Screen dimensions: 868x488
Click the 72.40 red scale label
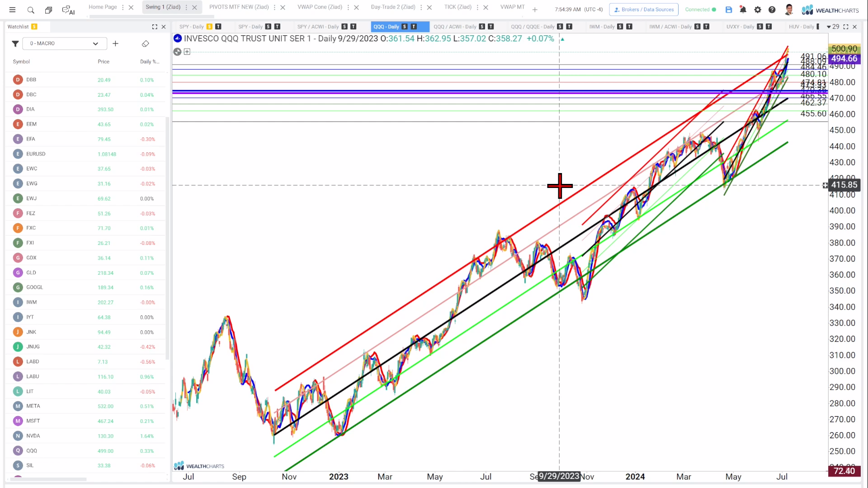pyautogui.click(x=844, y=471)
